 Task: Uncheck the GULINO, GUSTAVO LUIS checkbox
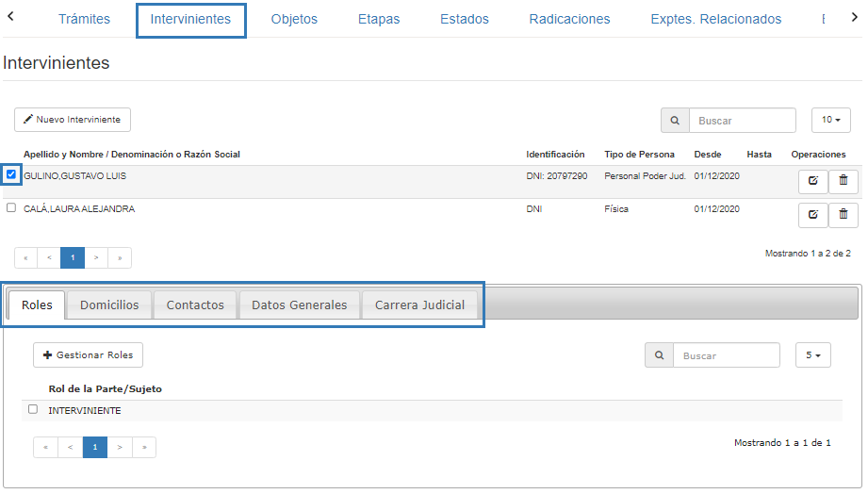(11, 174)
